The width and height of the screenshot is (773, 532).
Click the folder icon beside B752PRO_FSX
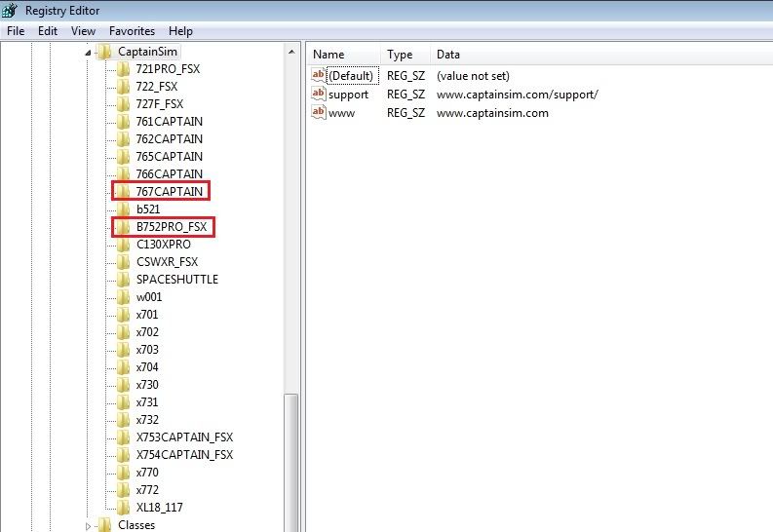123,227
